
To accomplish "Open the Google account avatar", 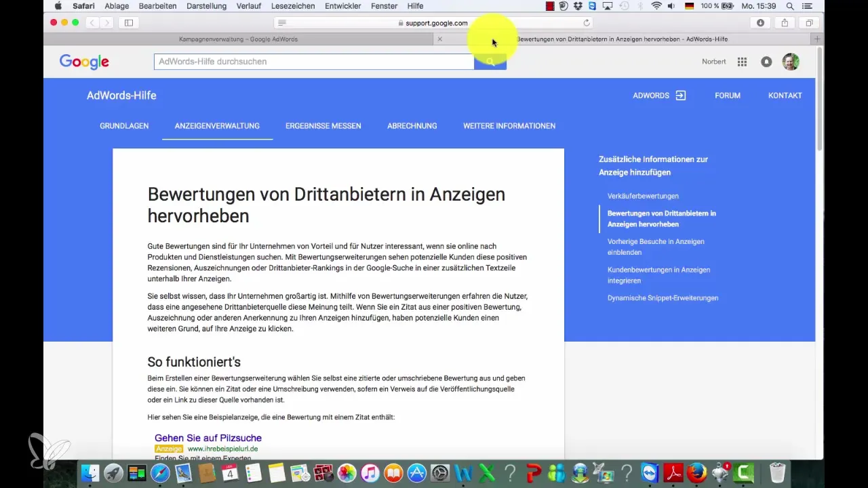I will point(791,62).
